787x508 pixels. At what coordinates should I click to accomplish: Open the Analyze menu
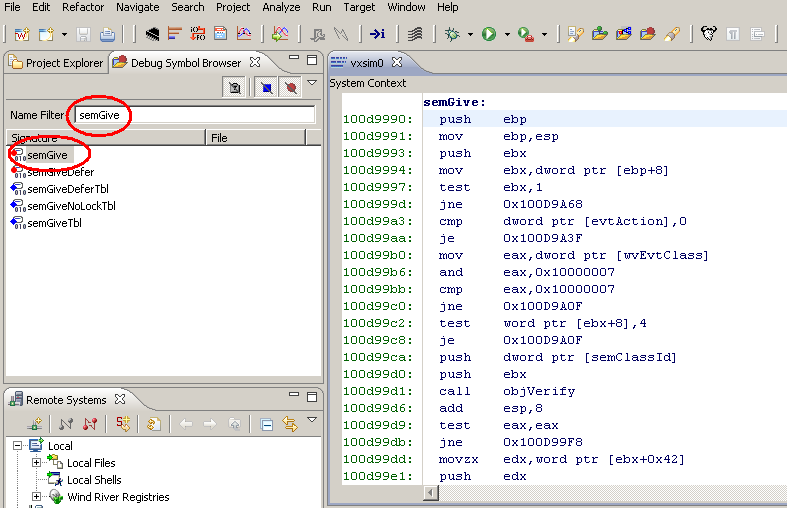tap(281, 7)
